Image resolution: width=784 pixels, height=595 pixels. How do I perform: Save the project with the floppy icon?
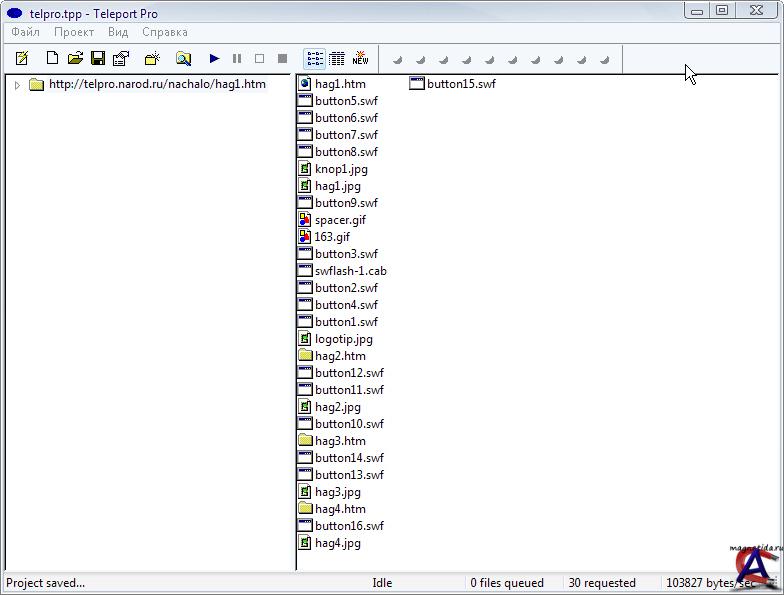[x=98, y=59]
